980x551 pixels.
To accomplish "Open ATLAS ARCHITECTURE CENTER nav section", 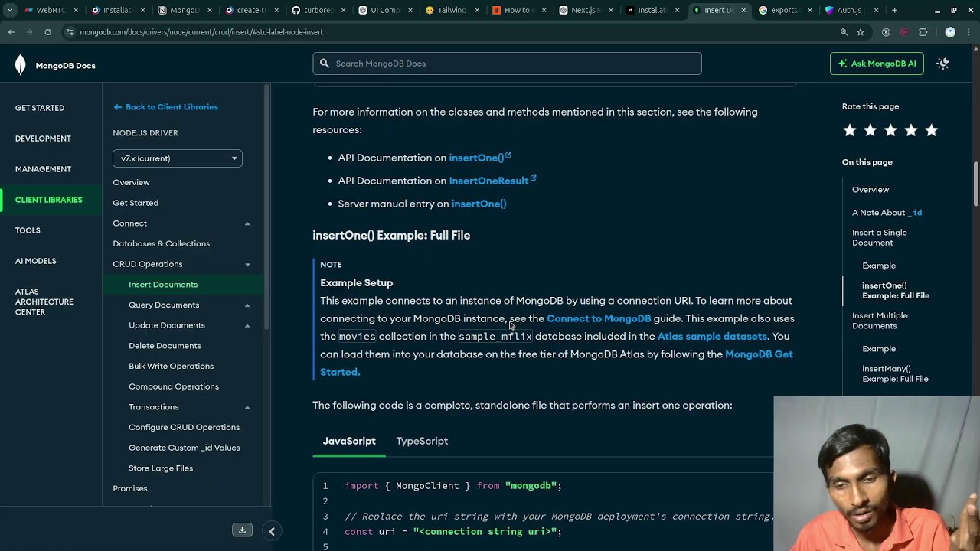I will click(x=44, y=302).
